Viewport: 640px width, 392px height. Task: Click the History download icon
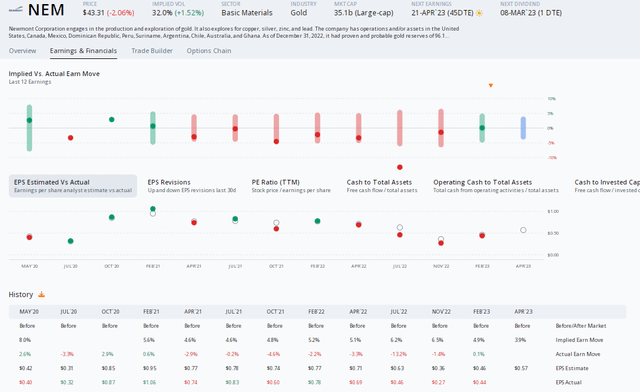[x=41, y=294]
